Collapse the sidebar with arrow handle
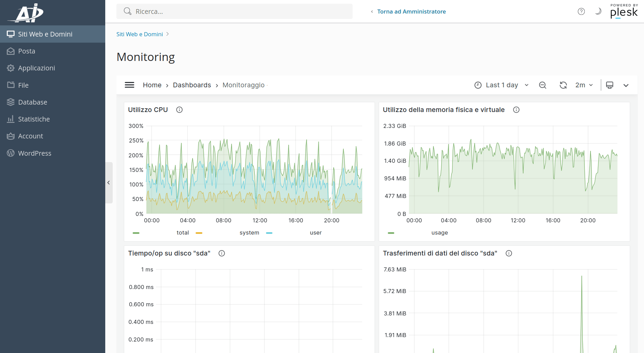Viewport: 644px width, 353px height. click(109, 183)
